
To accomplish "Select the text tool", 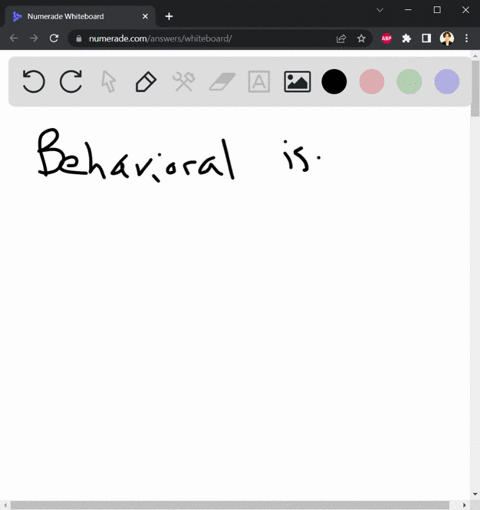I will click(x=259, y=81).
